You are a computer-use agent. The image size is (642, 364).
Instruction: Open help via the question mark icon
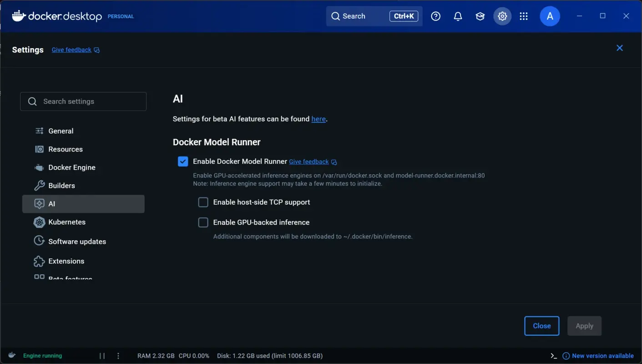[435, 16]
